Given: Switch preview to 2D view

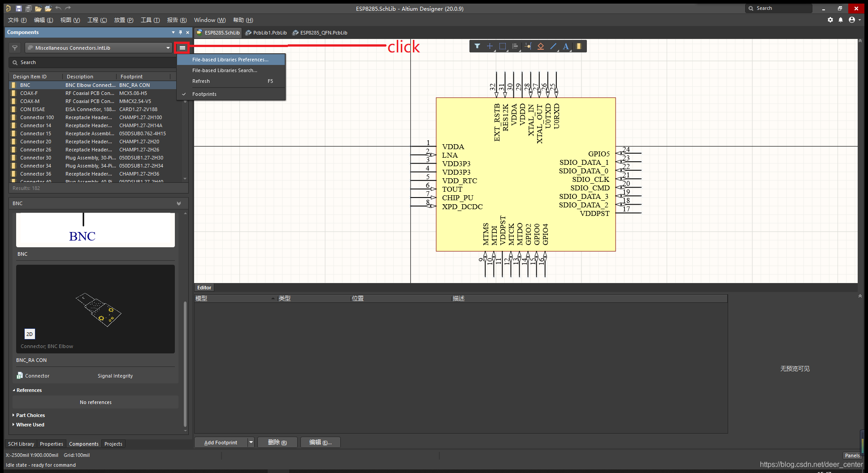Looking at the screenshot, I should [x=30, y=334].
